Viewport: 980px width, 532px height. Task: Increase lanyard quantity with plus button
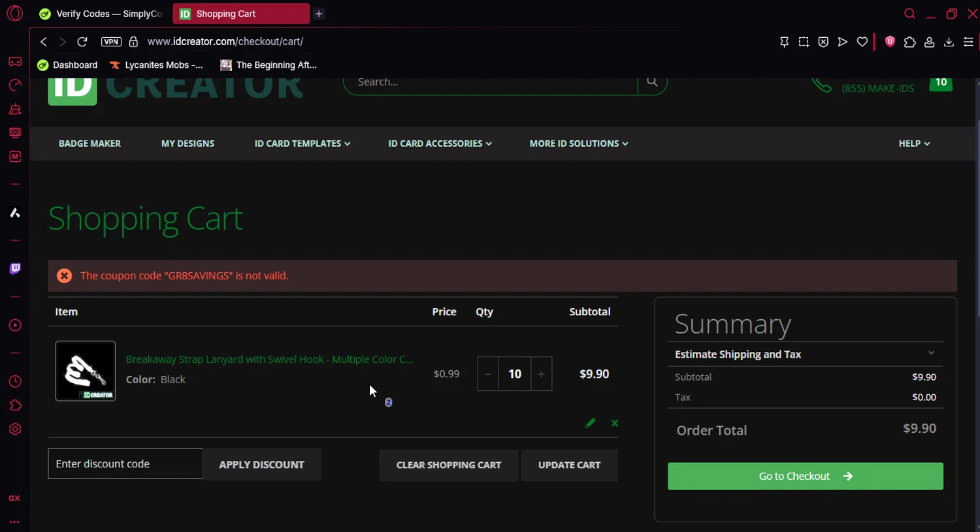(x=542, y=374)
